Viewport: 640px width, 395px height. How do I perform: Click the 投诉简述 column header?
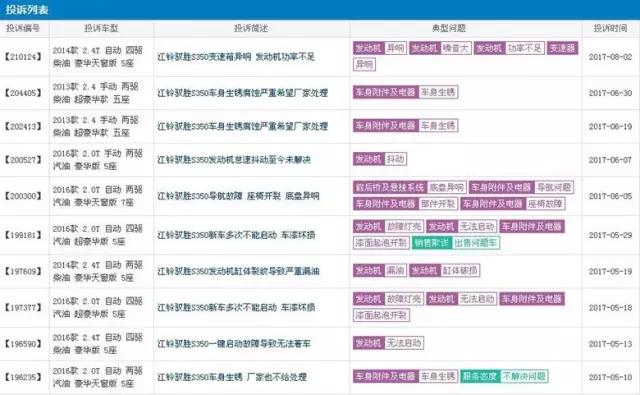pyautogui.click(x=251, y=28)
